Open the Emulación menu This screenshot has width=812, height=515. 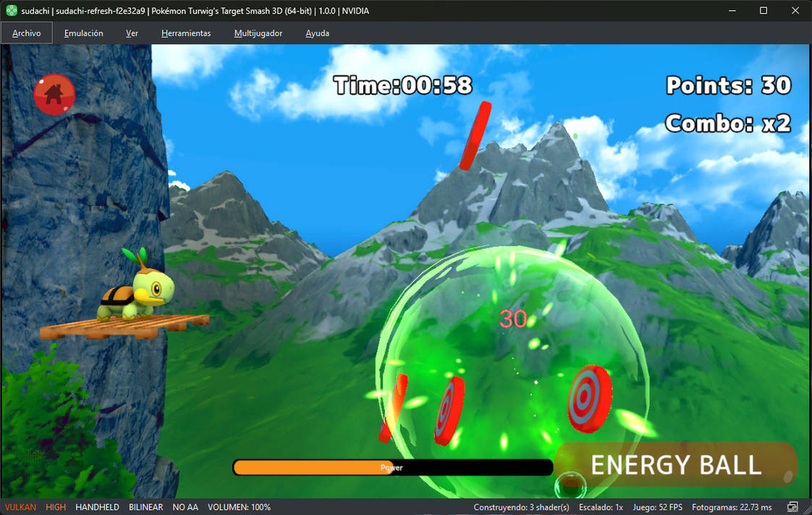(x=83, y=33)
